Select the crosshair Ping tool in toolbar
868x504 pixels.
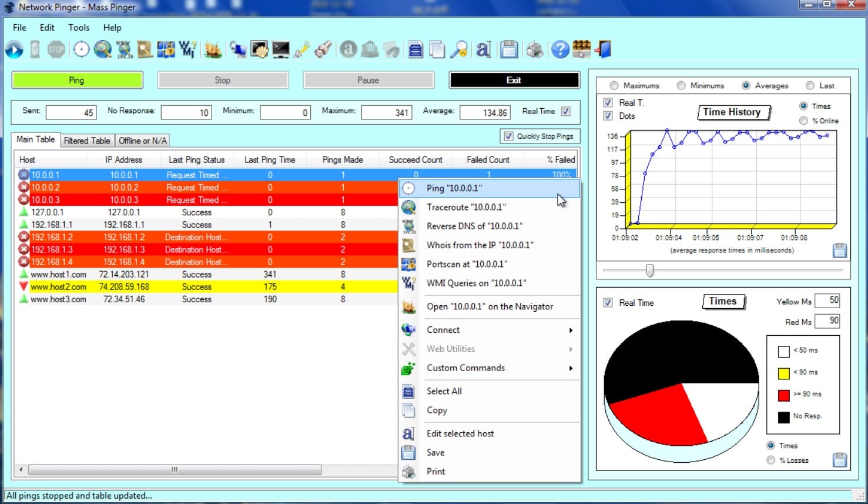(81, 50)
